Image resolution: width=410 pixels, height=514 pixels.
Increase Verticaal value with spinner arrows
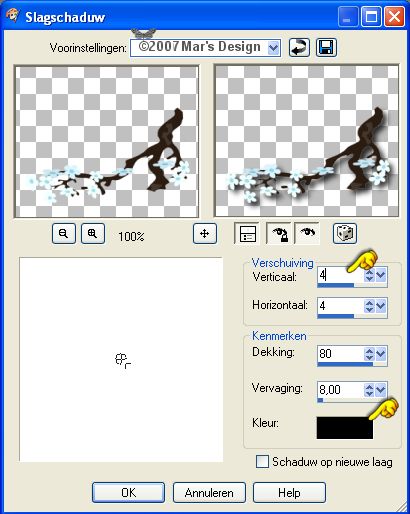click(x=369, y=272)
